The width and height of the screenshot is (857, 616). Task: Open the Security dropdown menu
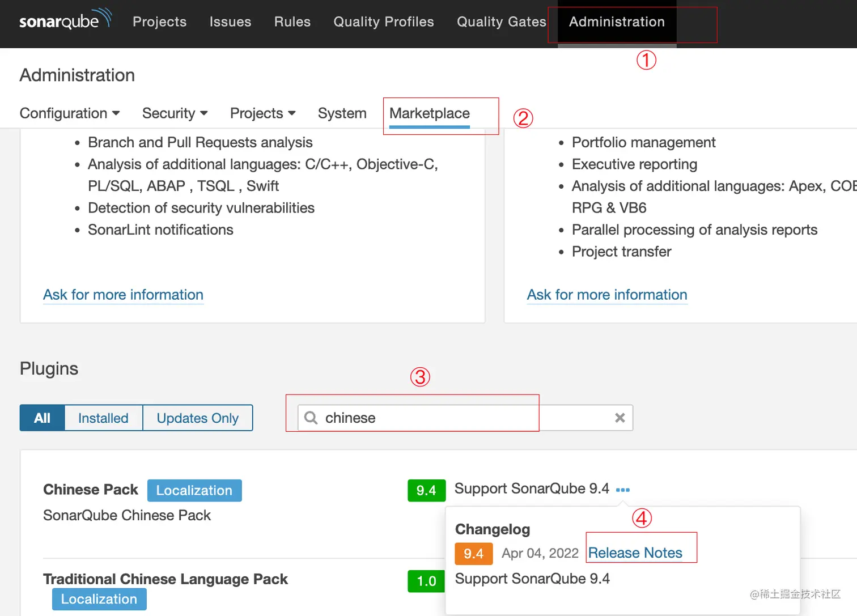[175, 113]
